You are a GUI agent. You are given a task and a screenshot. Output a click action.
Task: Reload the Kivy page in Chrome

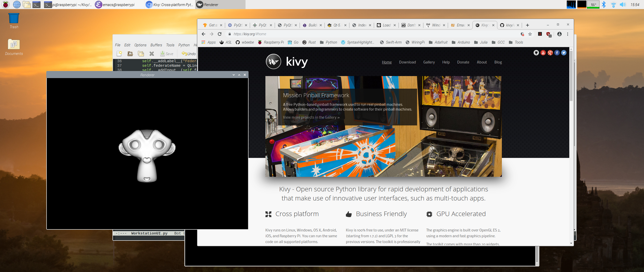pyautogui.click(x=220, y=34)
